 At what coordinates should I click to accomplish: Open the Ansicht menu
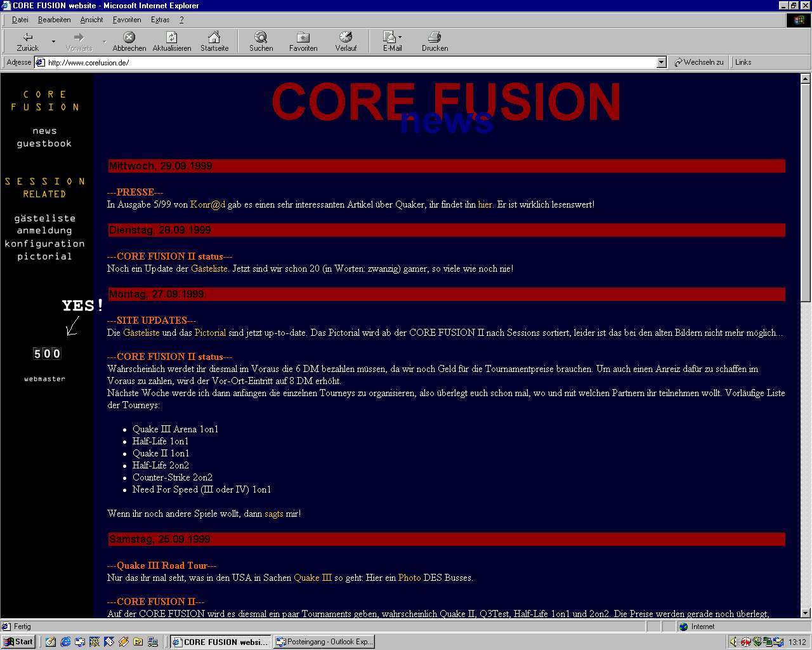[x=91, y=20]
